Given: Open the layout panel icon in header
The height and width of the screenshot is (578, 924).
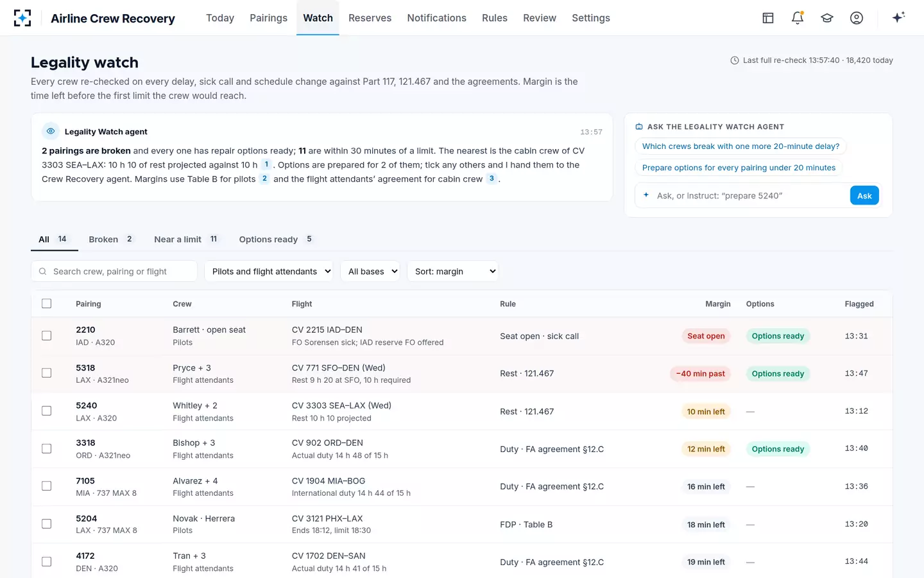Looking at the screenshot, I should (768, 18).
